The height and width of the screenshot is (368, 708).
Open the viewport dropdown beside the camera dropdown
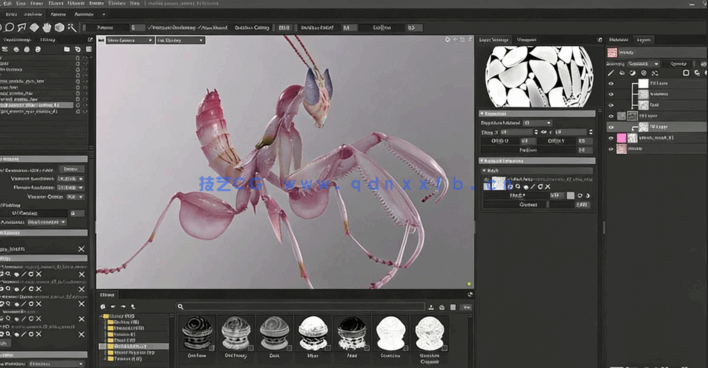[x=180, y=40]
